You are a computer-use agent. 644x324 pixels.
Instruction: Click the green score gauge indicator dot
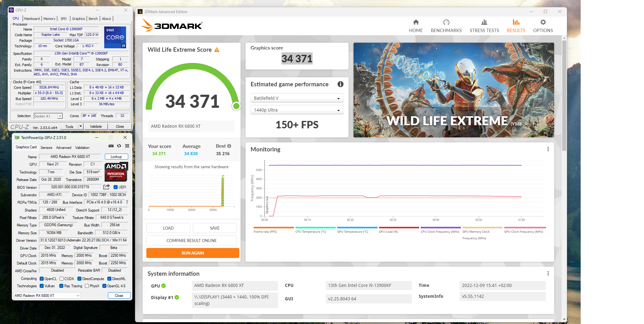coord(236,106)
